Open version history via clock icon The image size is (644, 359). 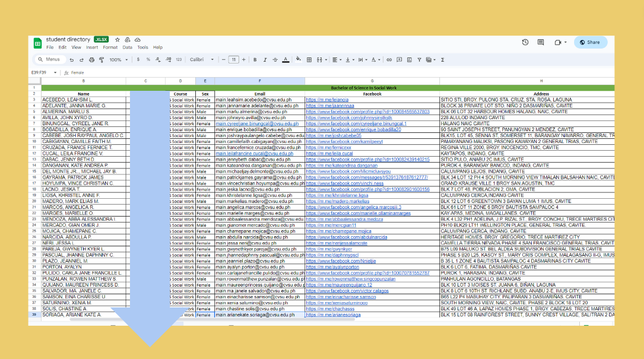524,42
